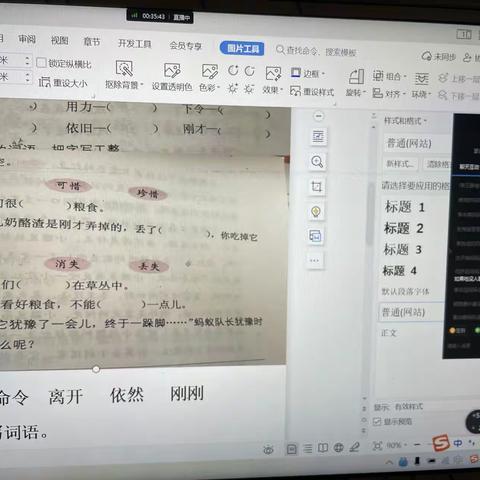Image resolution: width=480 pixels, height=480 pixels.
Task: Apply the Heading 2 (标题 2) style
Action: click(x=404, y=228)
